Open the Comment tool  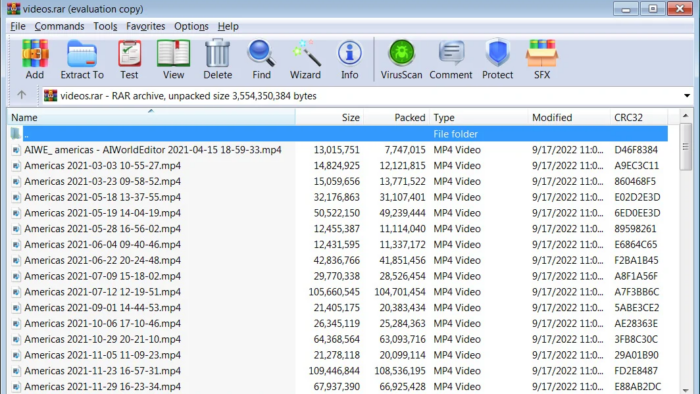[x=451, y=59]
